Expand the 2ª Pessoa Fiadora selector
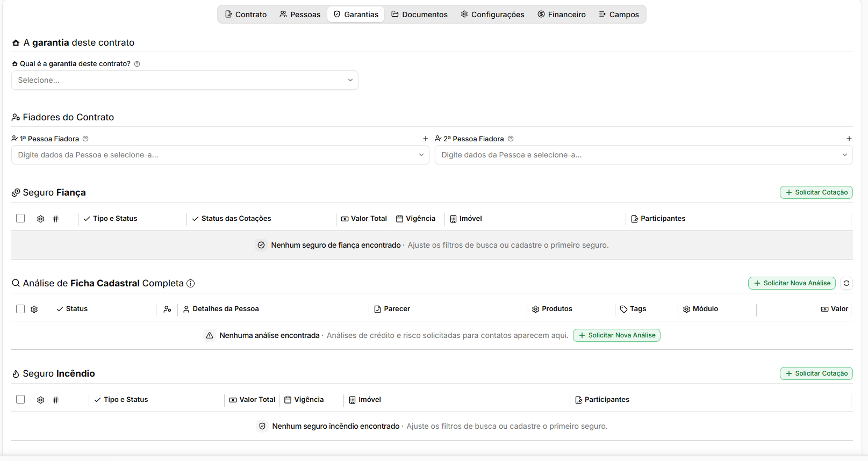 [x=644, y=155]
